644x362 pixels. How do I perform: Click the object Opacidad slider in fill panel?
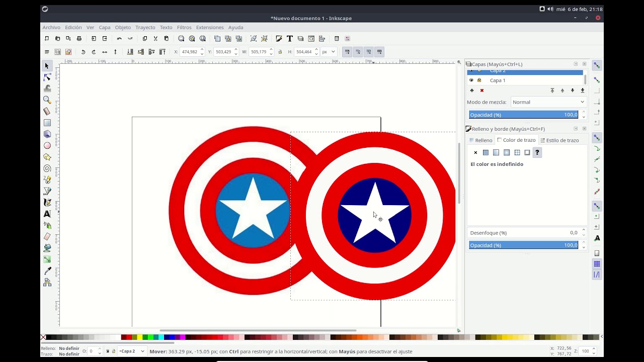(x=524, y=245)
